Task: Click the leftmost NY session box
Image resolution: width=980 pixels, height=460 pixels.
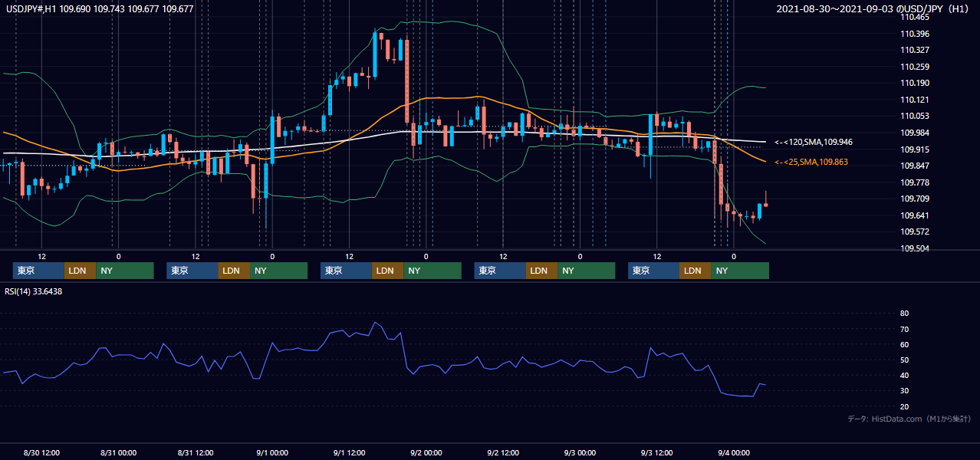Action: pos(125,271)
